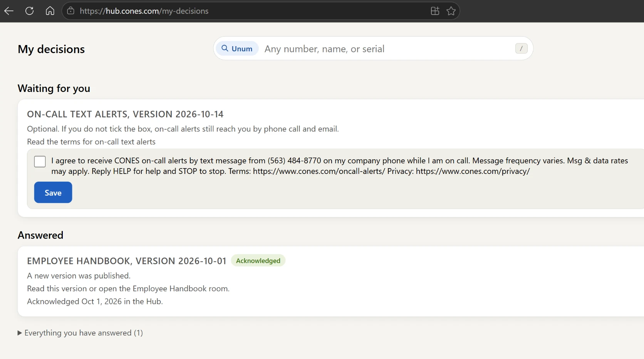Go back with the browser back arrow
644x359 pixels.
9,11
